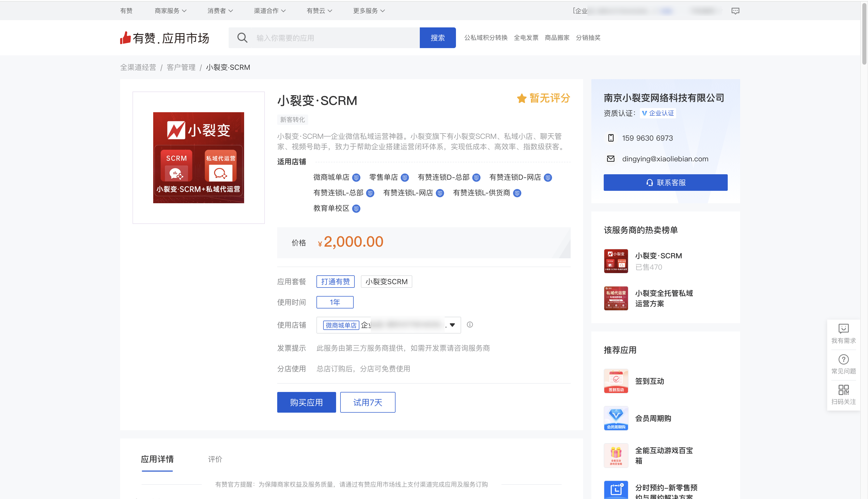The image size is (868, 499).
Task: Click the 分时预约 app icon
Action: pos(616,490)
